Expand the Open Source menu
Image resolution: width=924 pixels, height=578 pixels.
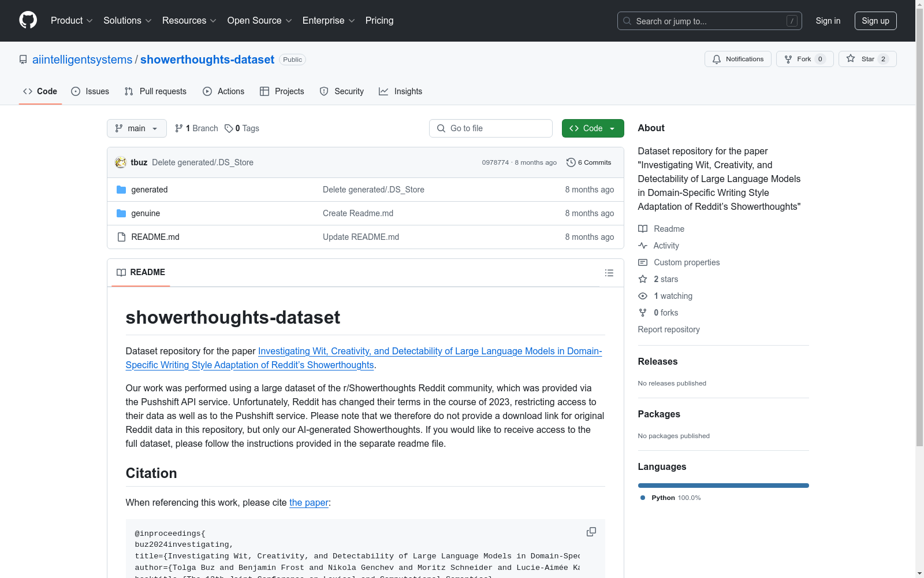pyautogui.click(x=260, y=21)
